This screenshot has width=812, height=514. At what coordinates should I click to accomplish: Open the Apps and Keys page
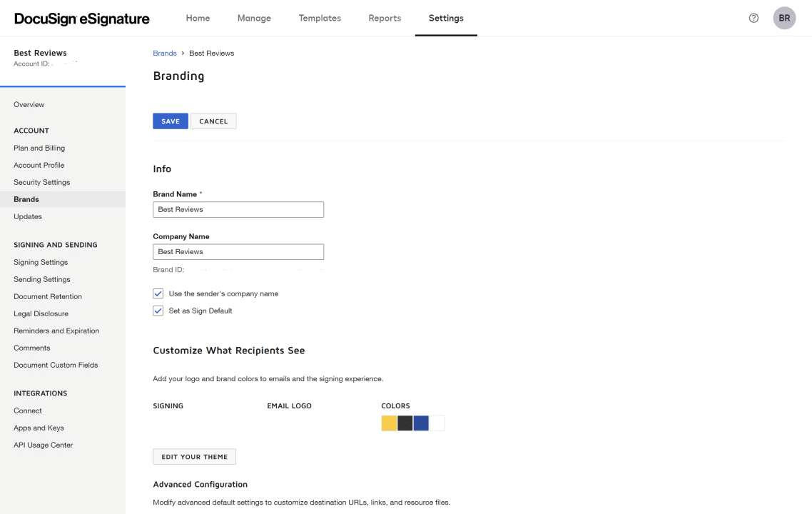pos(39,428)
